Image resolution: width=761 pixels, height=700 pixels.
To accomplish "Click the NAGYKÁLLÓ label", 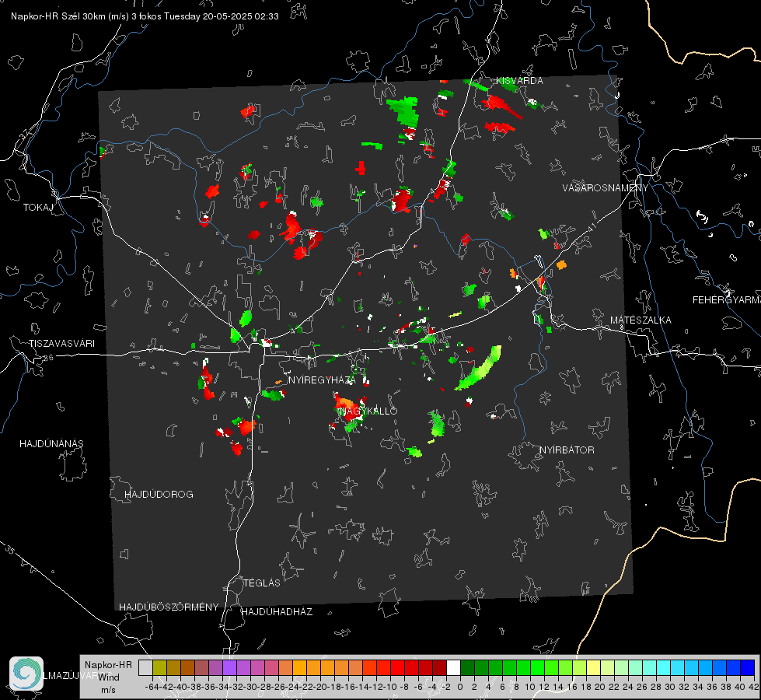I will [368, 411].
